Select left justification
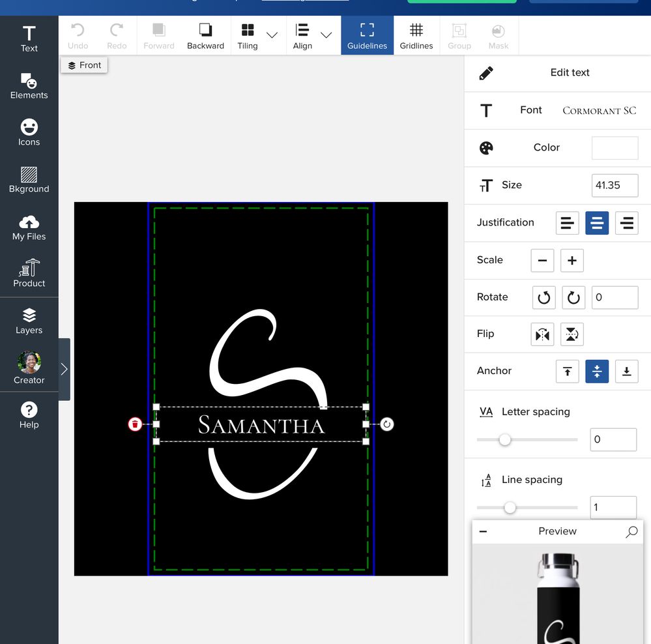The width and height of the screenshot is (651, 644). pyautogui.click(x=567, y=223)
